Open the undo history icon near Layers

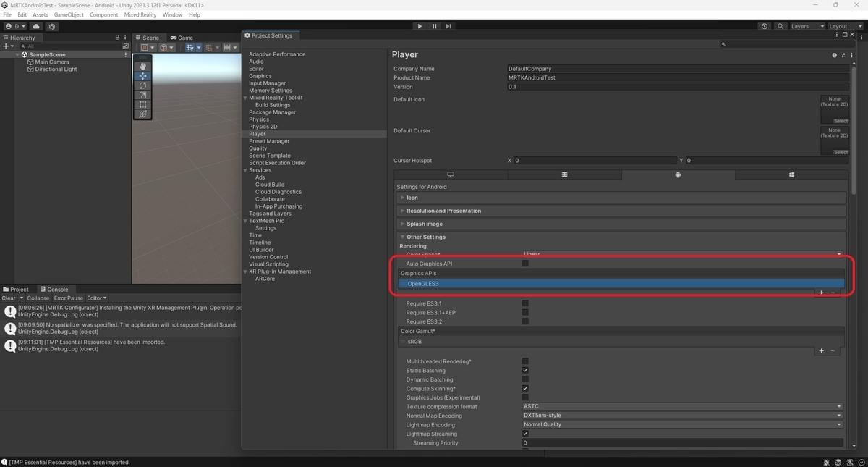(765, 26)
